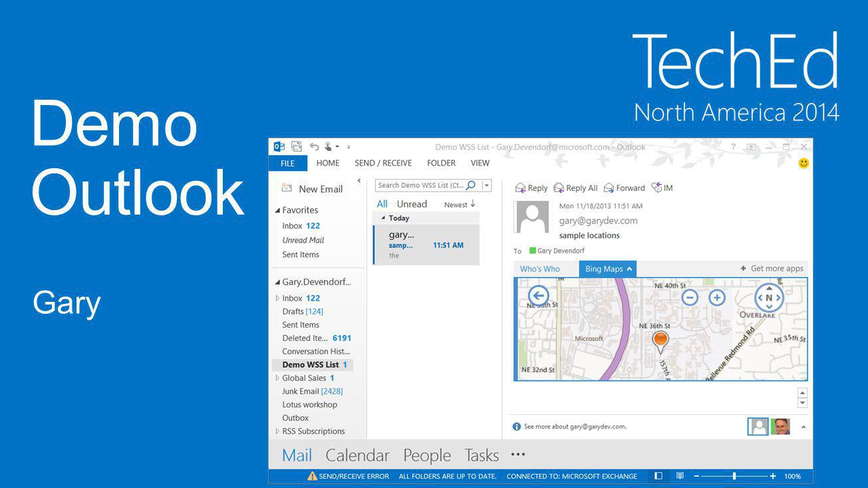This screenshot has width=868, height=488.
Task: Click the Search Demo WSS List field
Action: (x=420, y=185)
